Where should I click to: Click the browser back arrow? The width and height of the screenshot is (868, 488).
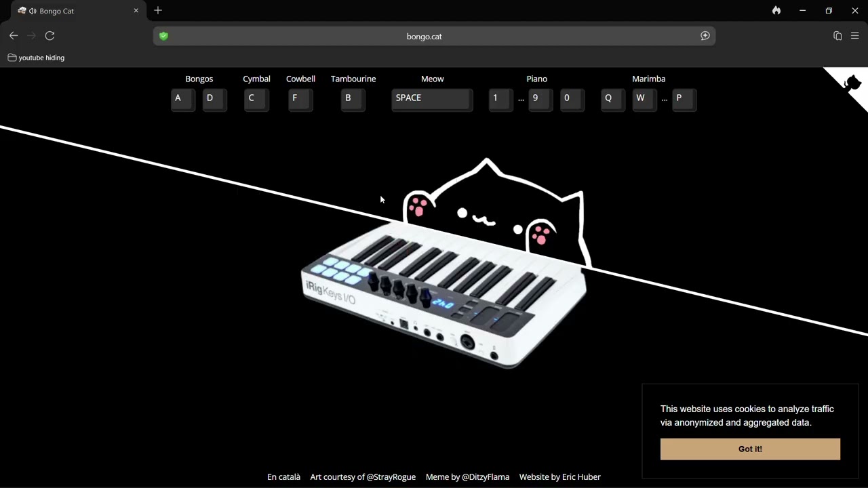point(14,36)
